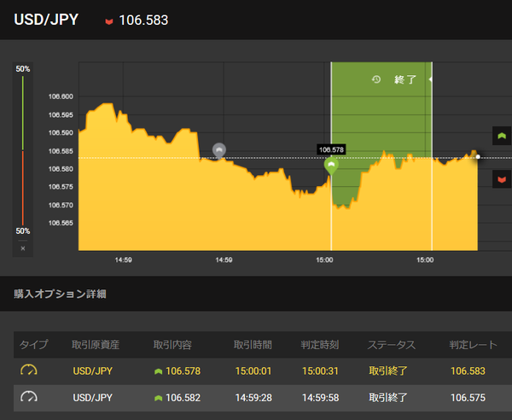Click the red down arrow next to 106.583
The image size is (512, 420).
(108, 21)
